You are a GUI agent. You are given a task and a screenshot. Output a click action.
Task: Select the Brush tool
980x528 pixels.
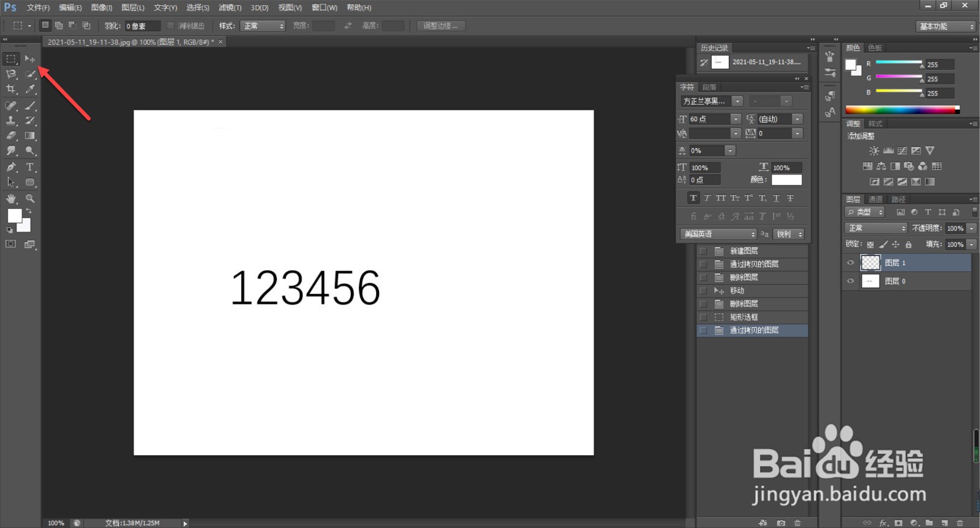pos(30,105)
